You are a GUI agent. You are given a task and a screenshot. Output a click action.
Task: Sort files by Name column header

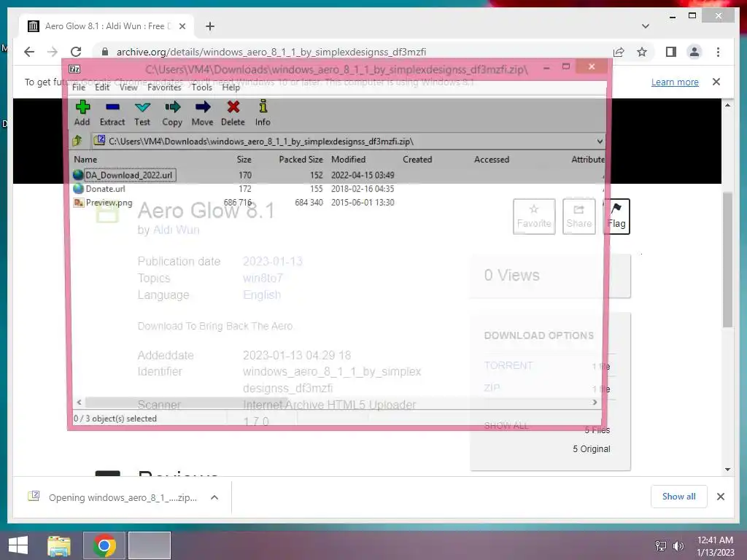tap(85, 160)
